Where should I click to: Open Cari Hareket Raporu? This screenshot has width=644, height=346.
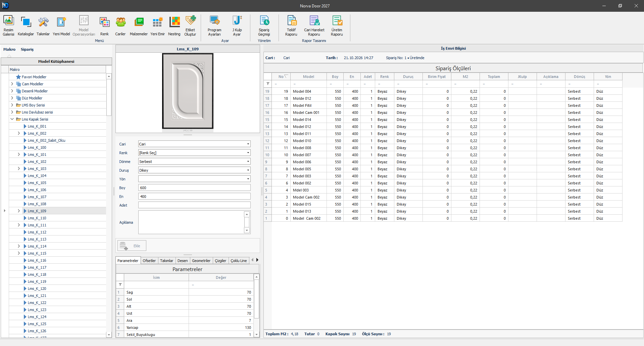point(314,26)
